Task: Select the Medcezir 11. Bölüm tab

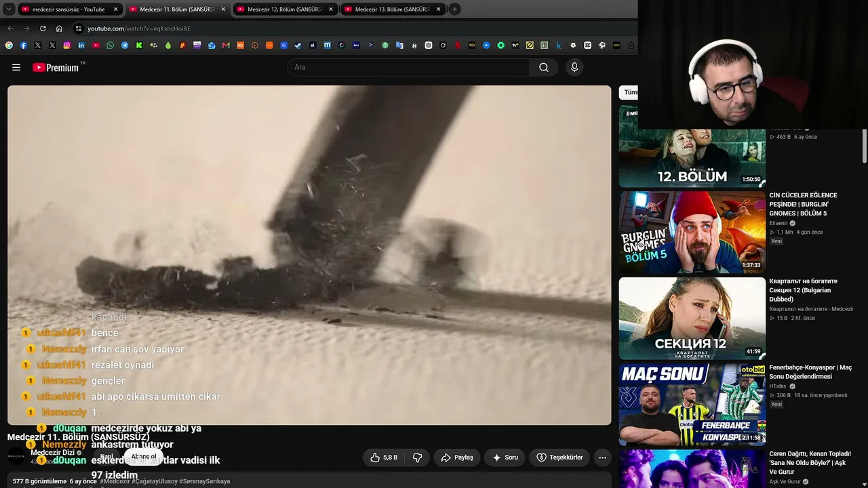Action: point(177,9)
